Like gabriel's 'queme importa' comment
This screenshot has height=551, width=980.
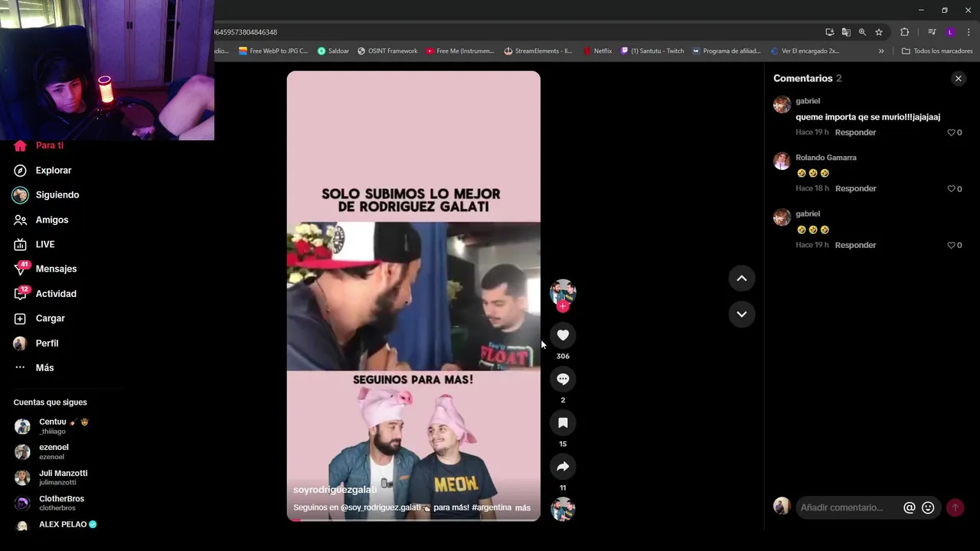coord(952,132)
